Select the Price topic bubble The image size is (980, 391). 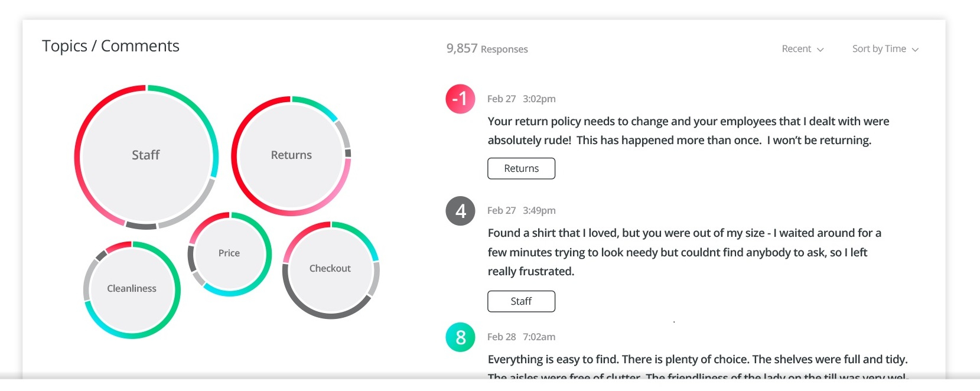[x=229, y=253]
